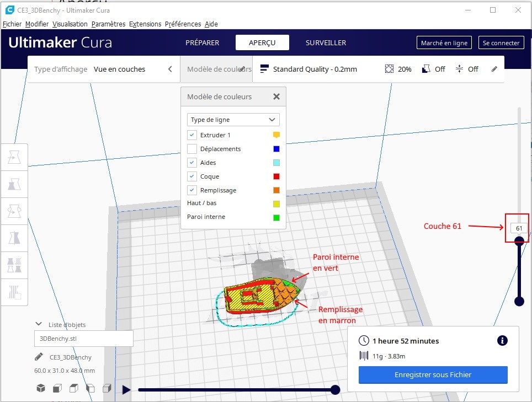Screen dimensions: 532x402
Task: Collapse the Modèle de couleurs header dropdown
Action: point(216,69)
